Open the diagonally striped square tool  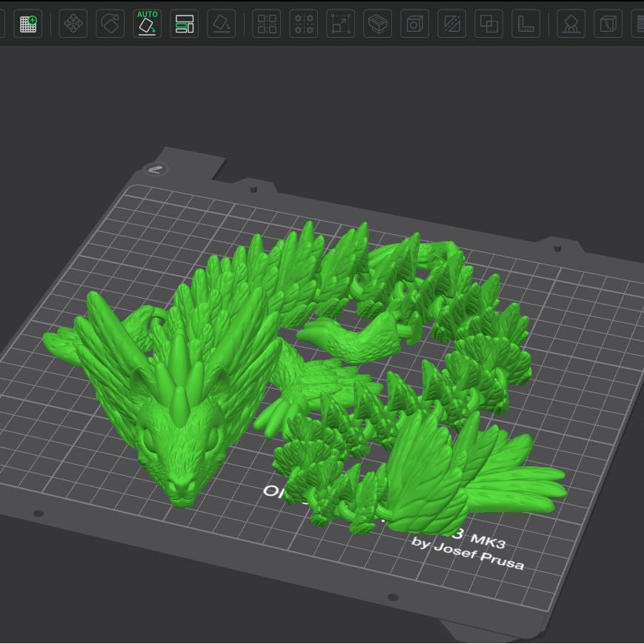pos(451,24)
